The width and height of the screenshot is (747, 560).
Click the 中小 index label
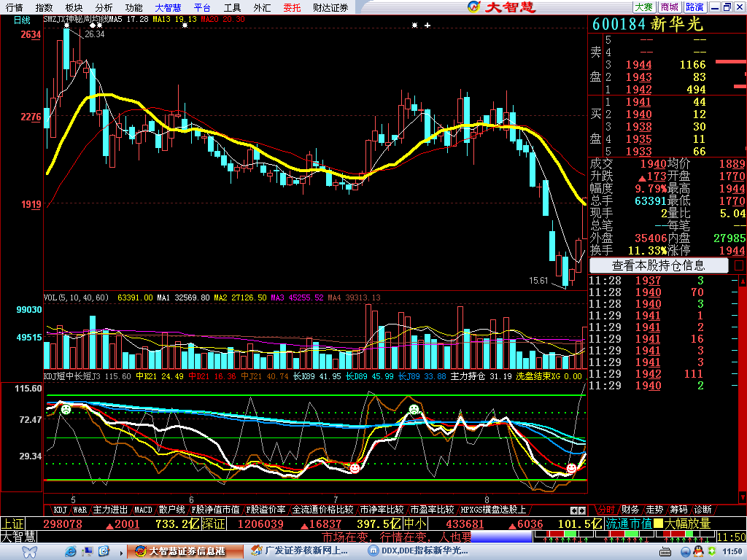tap(415, 524)
